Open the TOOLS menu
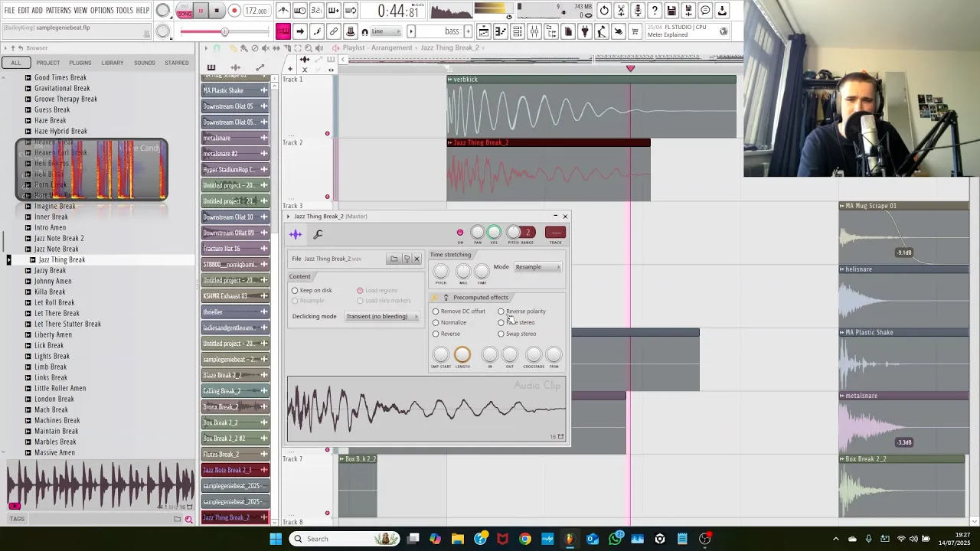The image size is (980, 551). [x=124, y=11]
